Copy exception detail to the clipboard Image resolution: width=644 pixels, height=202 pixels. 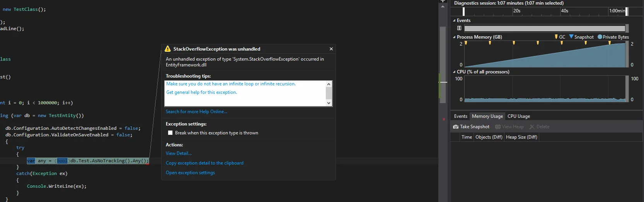click(204, 163)
